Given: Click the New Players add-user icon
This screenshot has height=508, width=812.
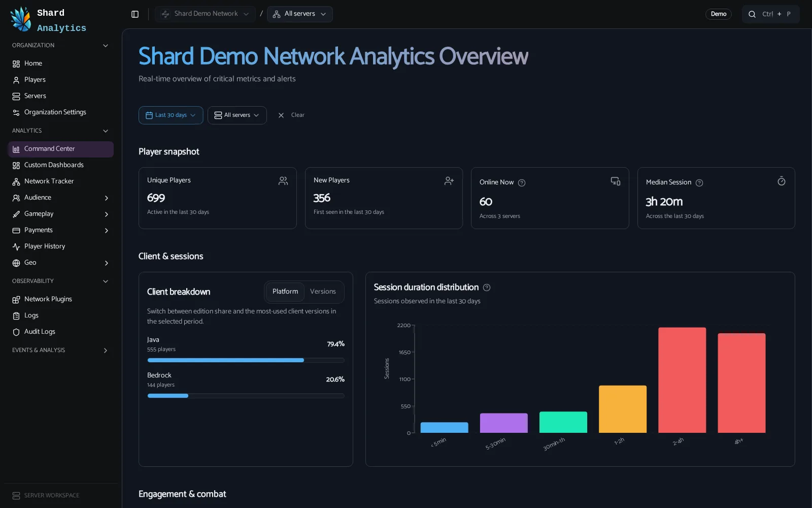Looking at the screenshot, I should click(449, 181).
